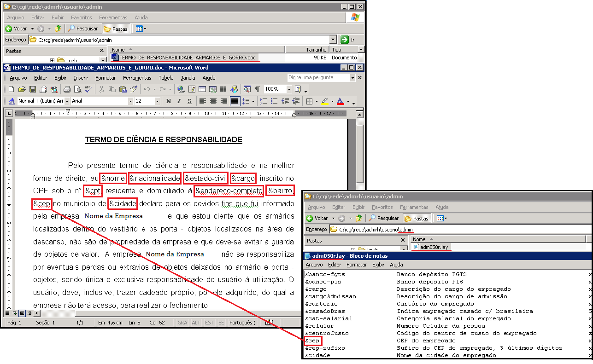
Task: Open 'Digite uma pergunta' help box dropdown
Action: click(352, 78)
